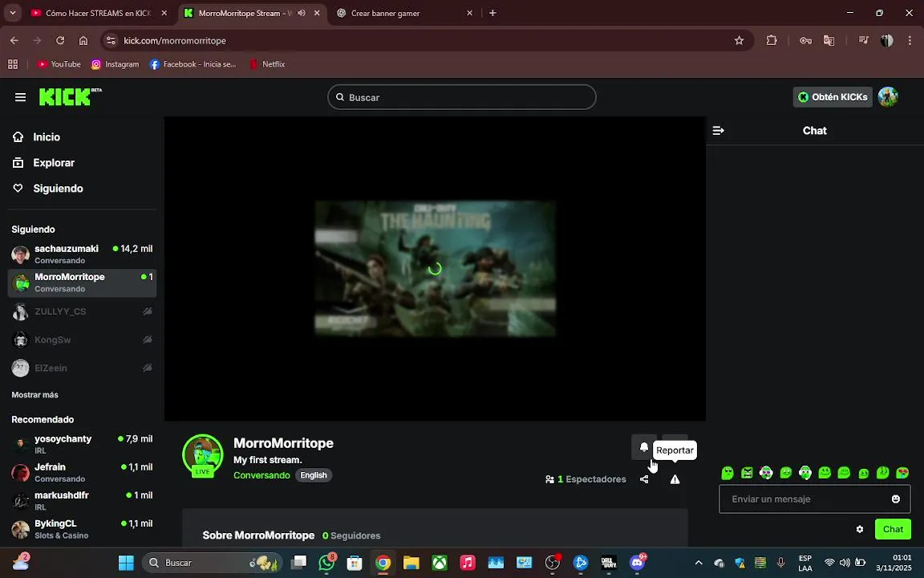Viewport: 924px width, 578px height.
Task: Close the MorroMorritope Stream tab
Action: pyautogui.click(x=317, y=13)
